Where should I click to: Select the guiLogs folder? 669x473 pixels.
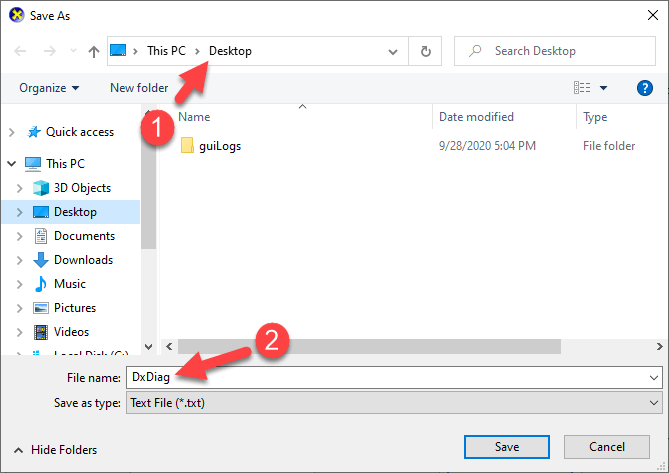220,146
